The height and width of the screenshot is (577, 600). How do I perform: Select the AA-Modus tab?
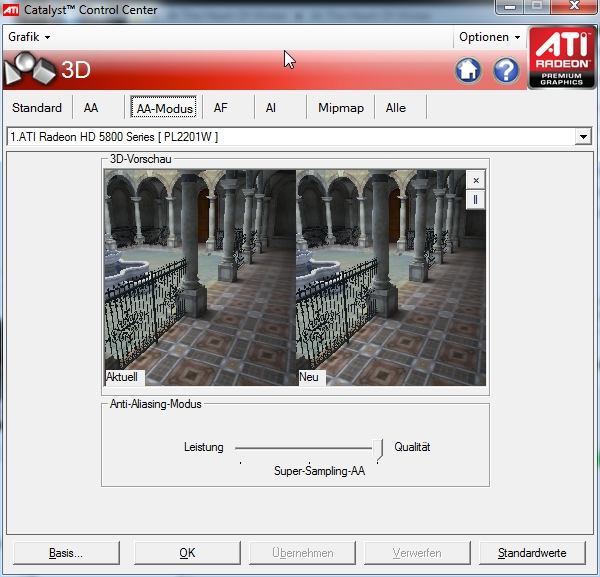[x=164, y=108]
